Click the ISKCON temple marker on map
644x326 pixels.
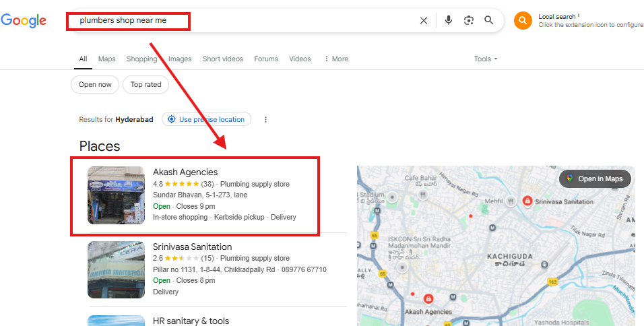tap(402, 267)
